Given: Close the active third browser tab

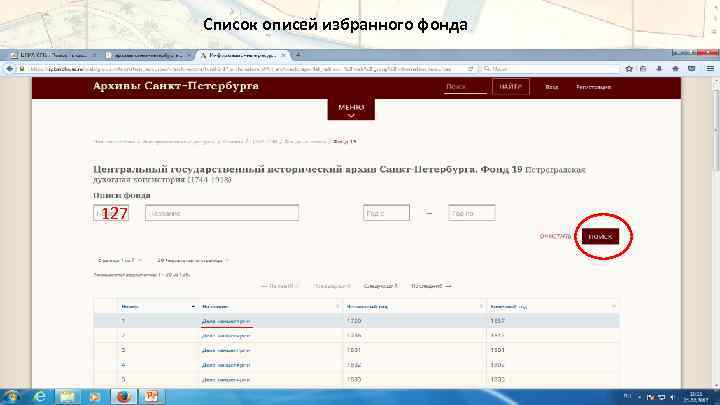Looking at the screenshot, I should (x=283, y=55).
